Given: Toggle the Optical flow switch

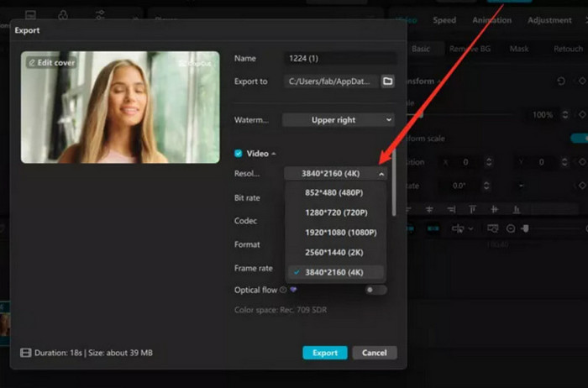Looking at the screenshot, I should [x=375, y=290].
